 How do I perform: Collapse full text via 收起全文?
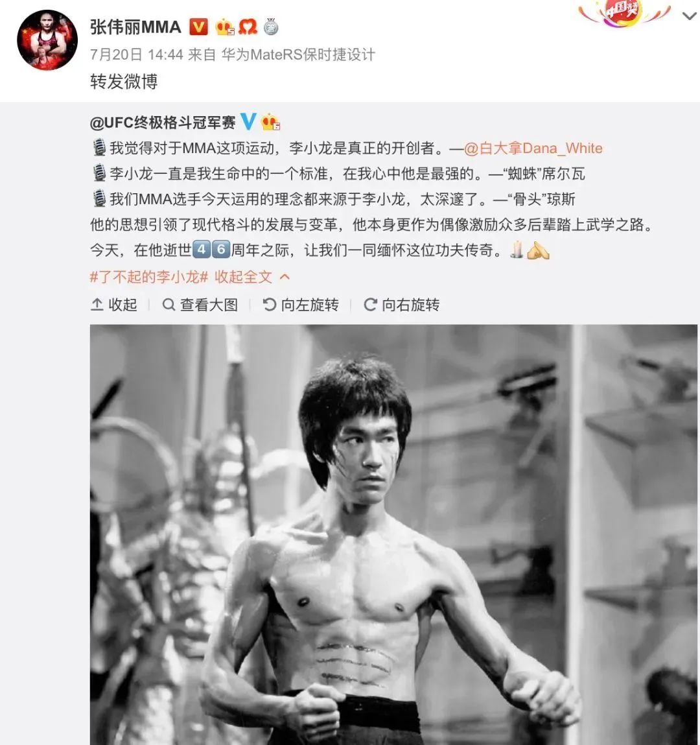click(x=252, y=276)
